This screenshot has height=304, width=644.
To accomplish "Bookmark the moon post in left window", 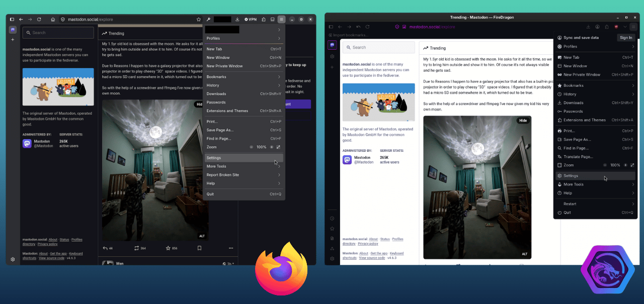I will pyautogui.click(x=199, y=248).
